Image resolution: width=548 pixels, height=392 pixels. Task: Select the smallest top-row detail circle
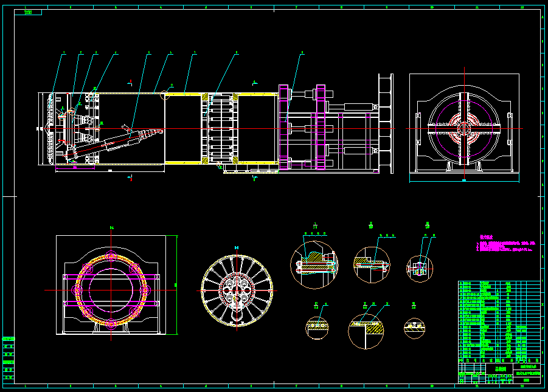coord(420,269)
